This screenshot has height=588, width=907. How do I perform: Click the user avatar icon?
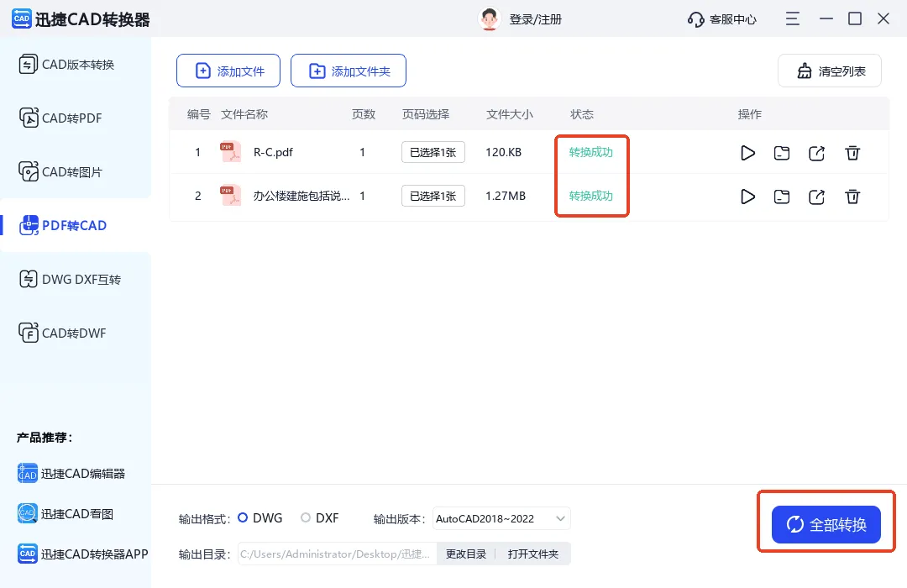489,19
